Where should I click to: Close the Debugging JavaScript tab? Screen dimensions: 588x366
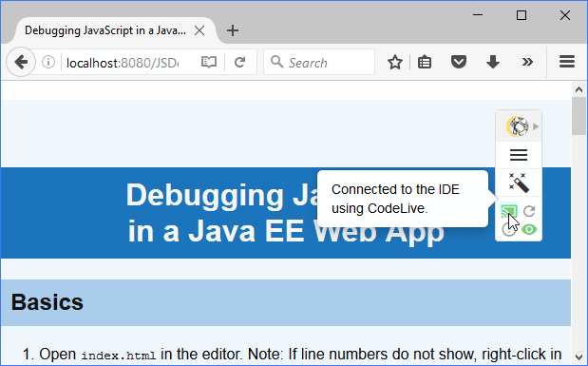(x=199, y=30)
